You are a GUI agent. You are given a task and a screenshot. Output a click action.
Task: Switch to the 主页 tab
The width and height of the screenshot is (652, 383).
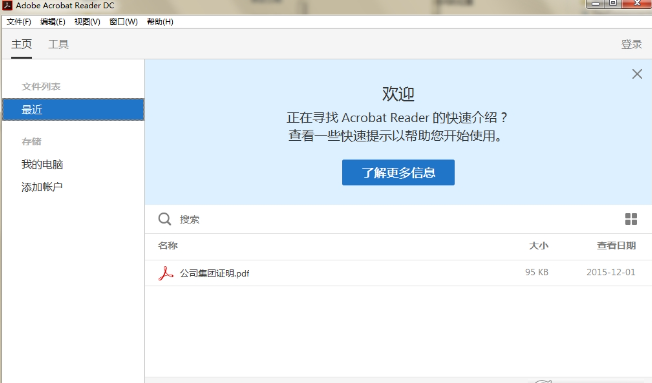tap(22, 44)
